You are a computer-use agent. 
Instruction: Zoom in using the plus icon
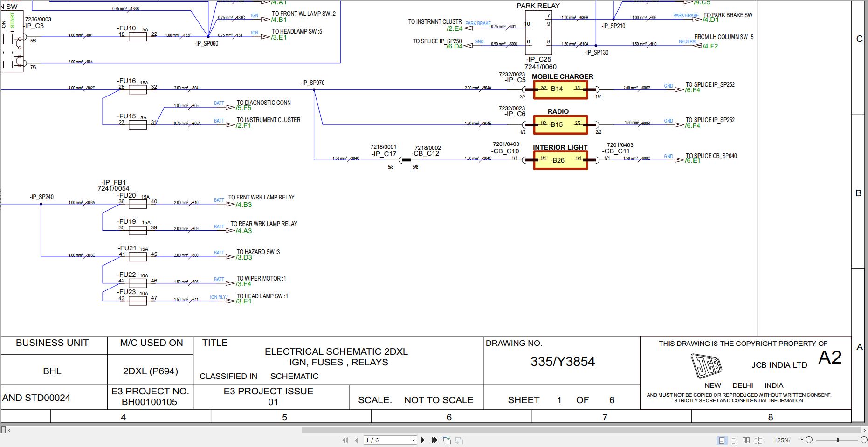pyautogui.click(x=863, y=440)
